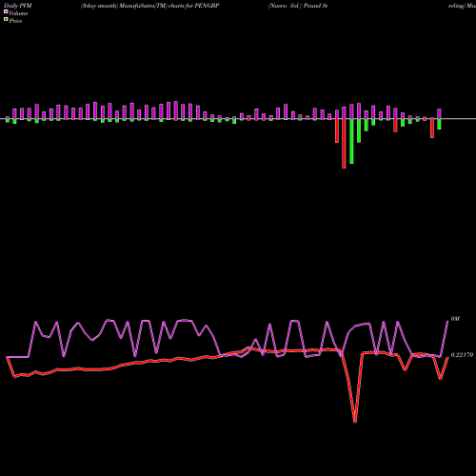
Task: Click the Volume legend label
Action: click(18, 13)
